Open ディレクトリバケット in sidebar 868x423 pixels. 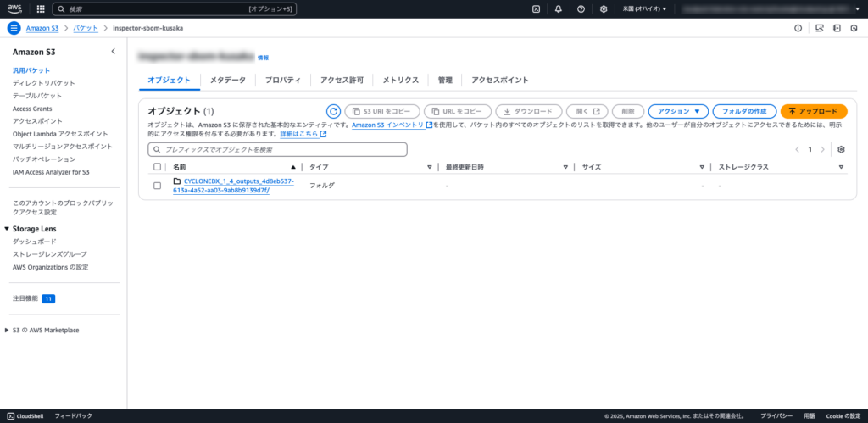[x=44, y=83]
